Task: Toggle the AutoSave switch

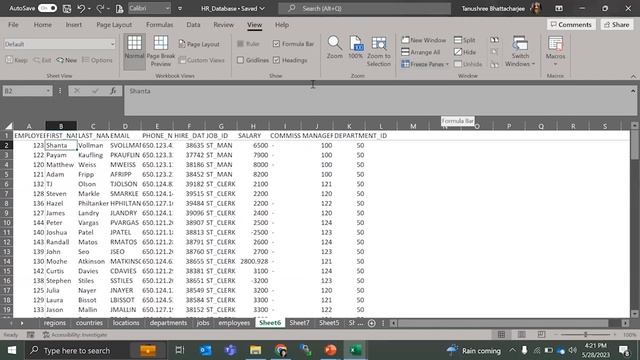Action: click(x=47, y=8)
